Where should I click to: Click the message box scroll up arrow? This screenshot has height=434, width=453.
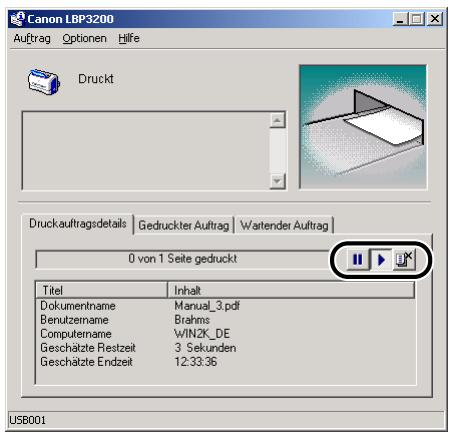coord(277,120)
